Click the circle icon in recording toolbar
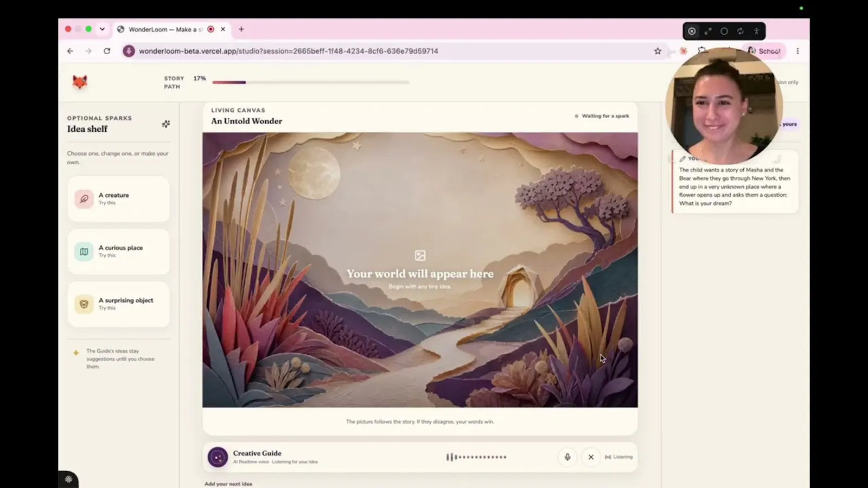868x488 pixels. (724, 31)
